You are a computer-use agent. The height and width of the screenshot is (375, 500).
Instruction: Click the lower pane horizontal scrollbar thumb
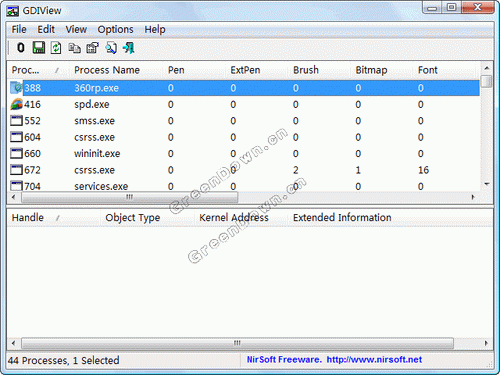click(x=237, y=343)
